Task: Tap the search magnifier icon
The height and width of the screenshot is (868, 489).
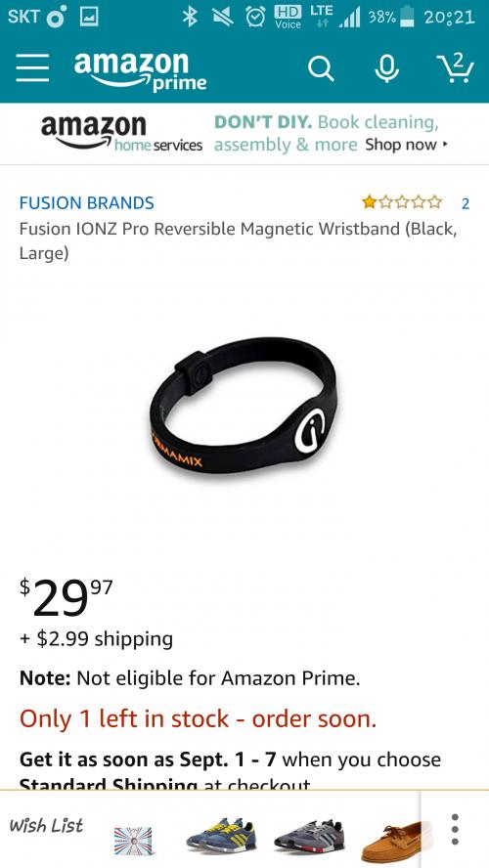Action: [x=321, y=69]
